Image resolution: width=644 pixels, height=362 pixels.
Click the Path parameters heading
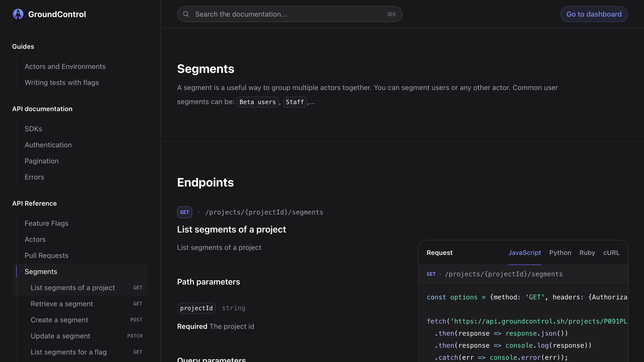[x=209, y=282]
